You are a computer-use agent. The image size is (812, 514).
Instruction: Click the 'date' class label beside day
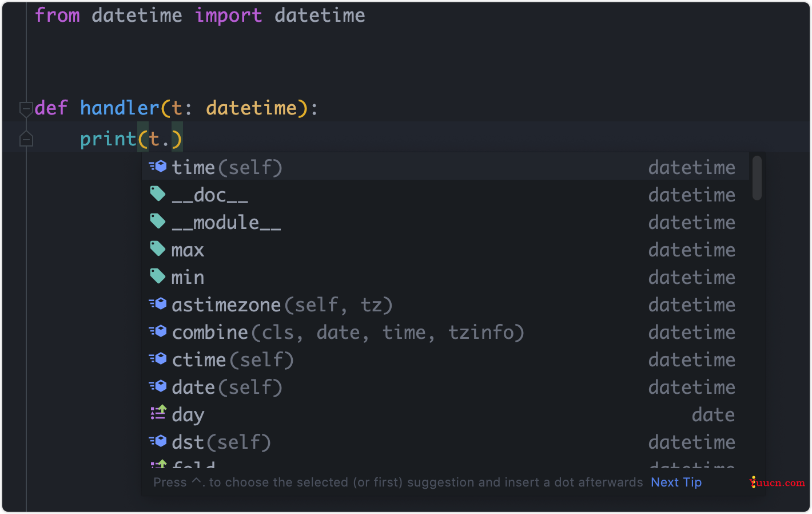click(713, 414)
